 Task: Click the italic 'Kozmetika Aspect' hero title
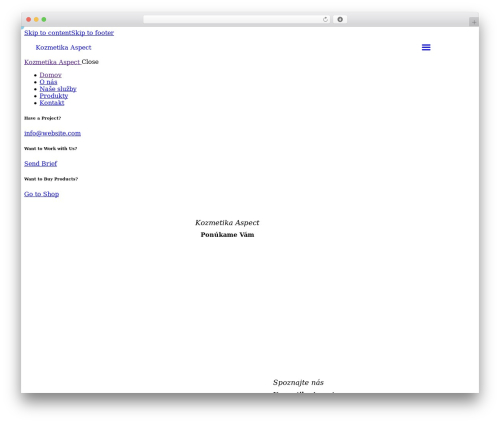[x=227, y=223]
